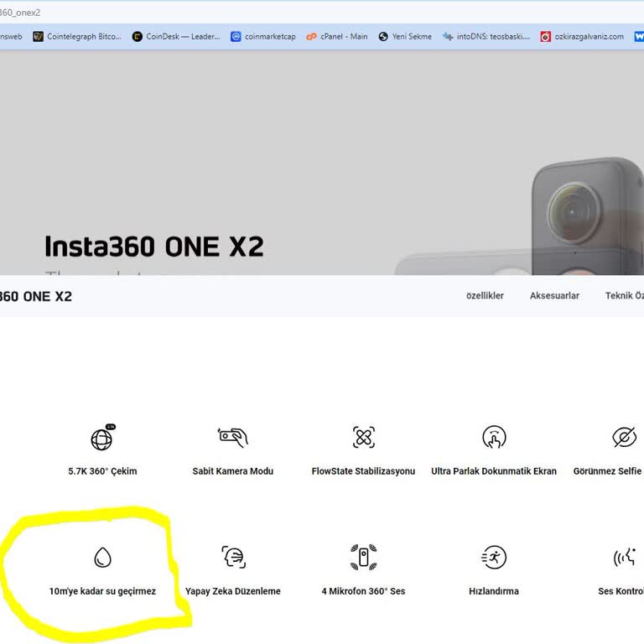Click the Cointelegraph bookmark favicon
The height and width of the screenshot is (644, 644).
pyautogui.click(x=39, y=37)
